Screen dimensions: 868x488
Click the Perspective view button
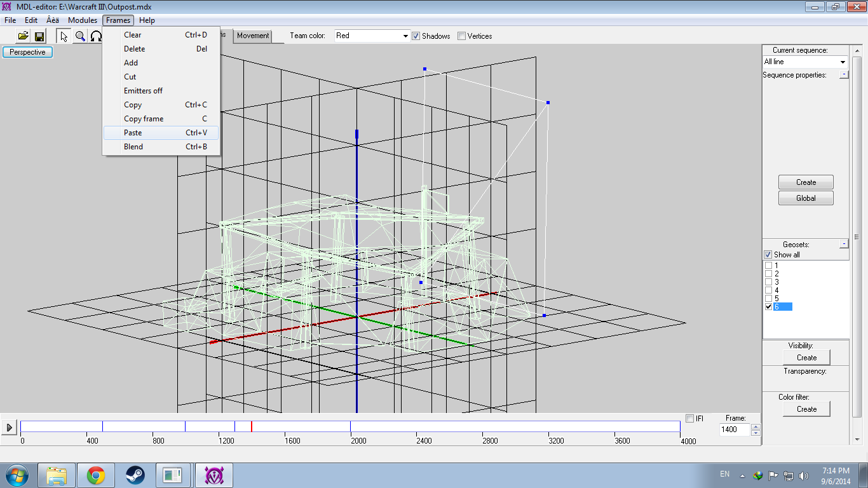tap(27, 52)
